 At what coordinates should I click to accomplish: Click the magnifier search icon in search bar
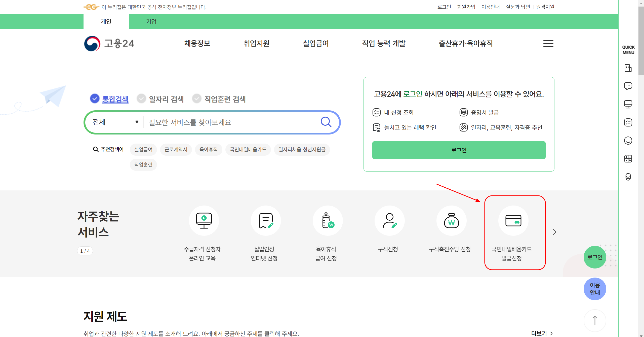pos(326,122)
